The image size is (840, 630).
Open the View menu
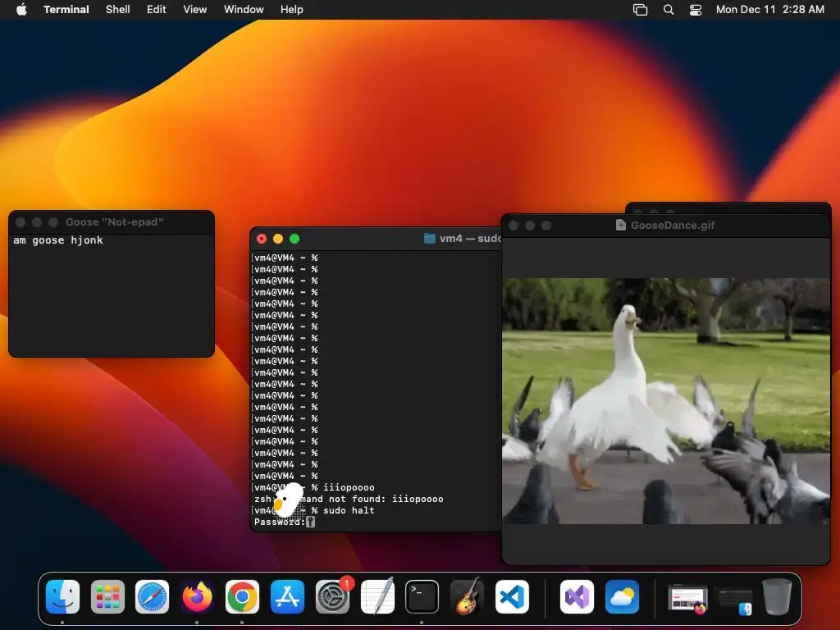coord(195,9)
